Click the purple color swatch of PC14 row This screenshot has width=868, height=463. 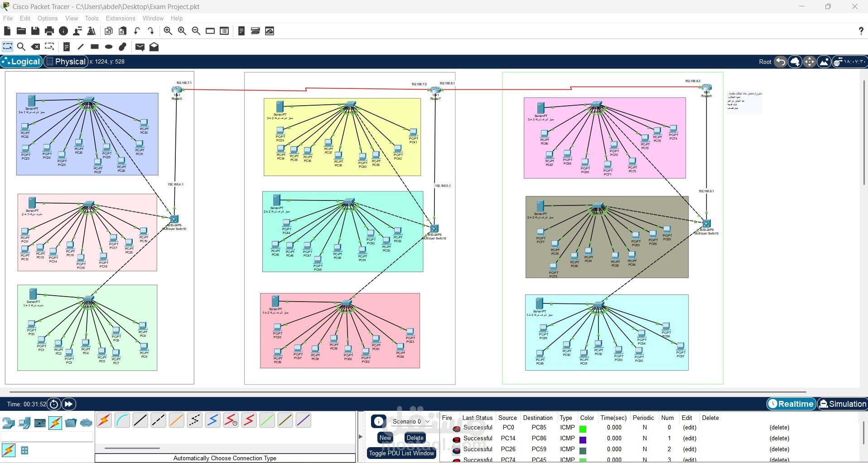pos(583,439)
